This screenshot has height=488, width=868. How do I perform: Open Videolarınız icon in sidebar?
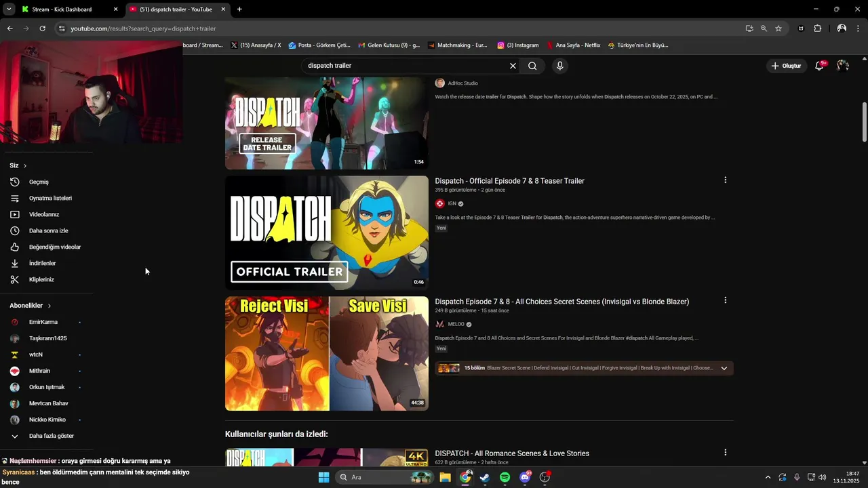(15, 214)
